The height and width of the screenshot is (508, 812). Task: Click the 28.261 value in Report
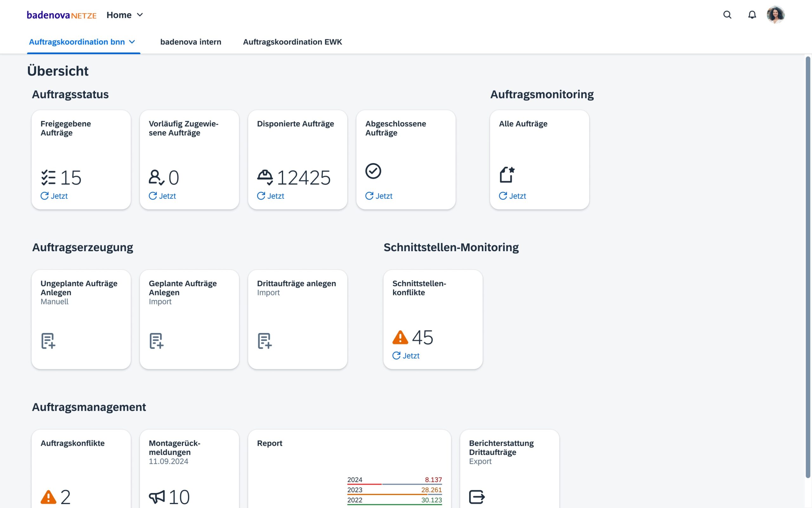431,490
